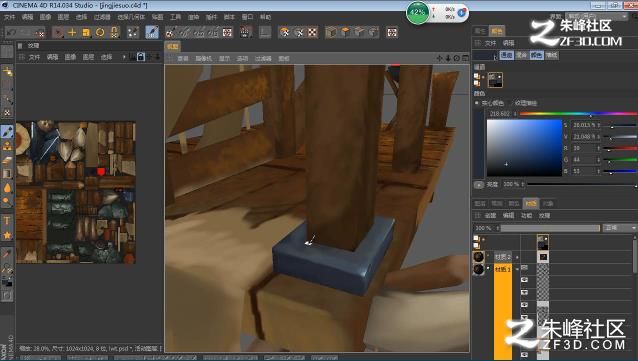638x361 pixels.
Task: Click the orange-topped cube icon
Action: point(345,32)
